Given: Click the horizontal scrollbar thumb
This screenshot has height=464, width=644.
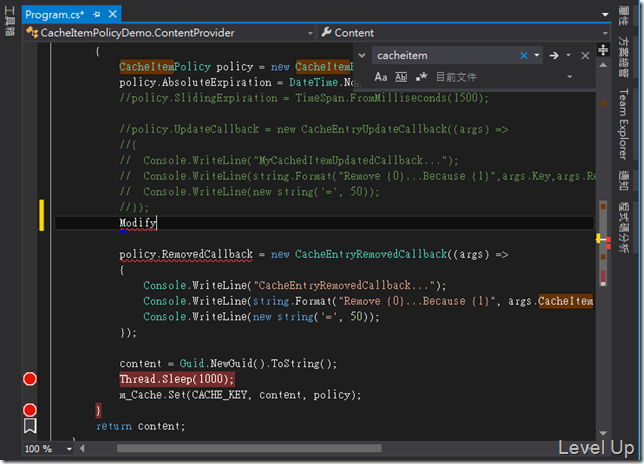Looking at the screenshot, I should tap(249, 448).
